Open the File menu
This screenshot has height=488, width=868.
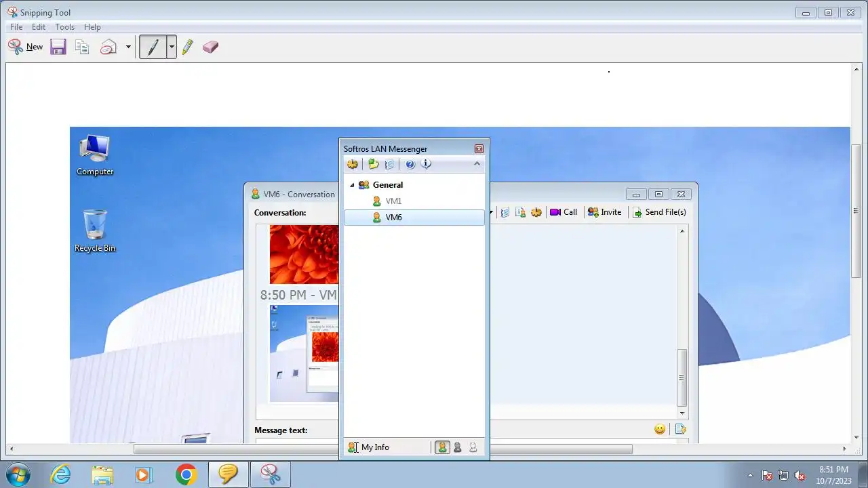tap(16, 27)
